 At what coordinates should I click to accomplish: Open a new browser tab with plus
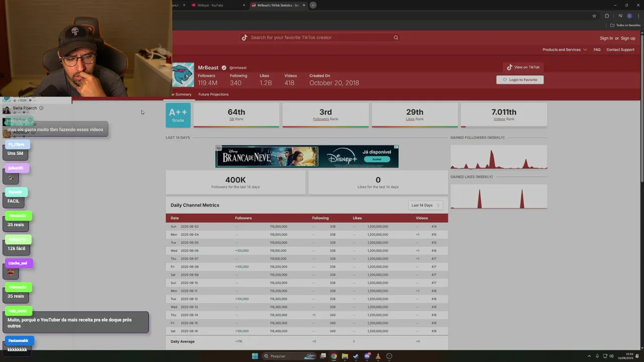pos(313,5)
